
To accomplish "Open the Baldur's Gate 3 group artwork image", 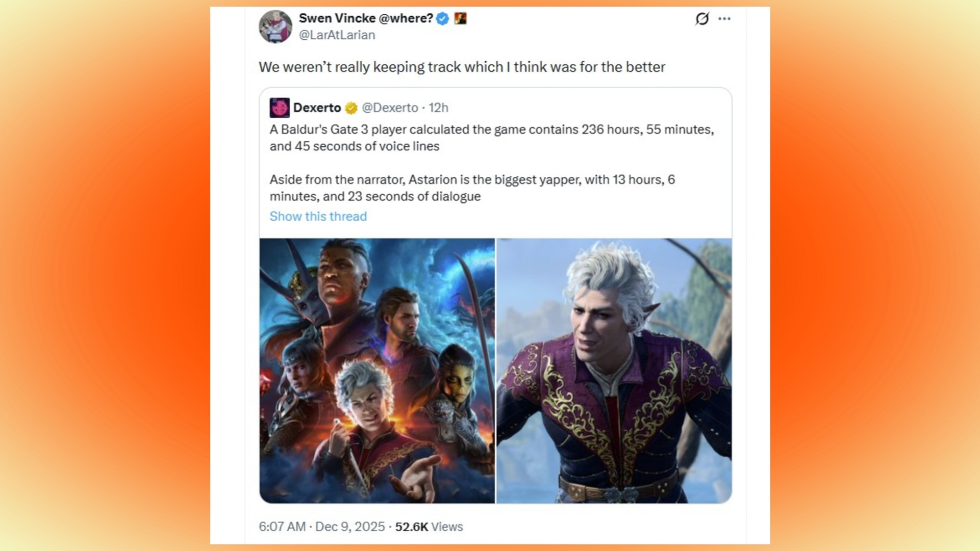I will coord(377,371).
